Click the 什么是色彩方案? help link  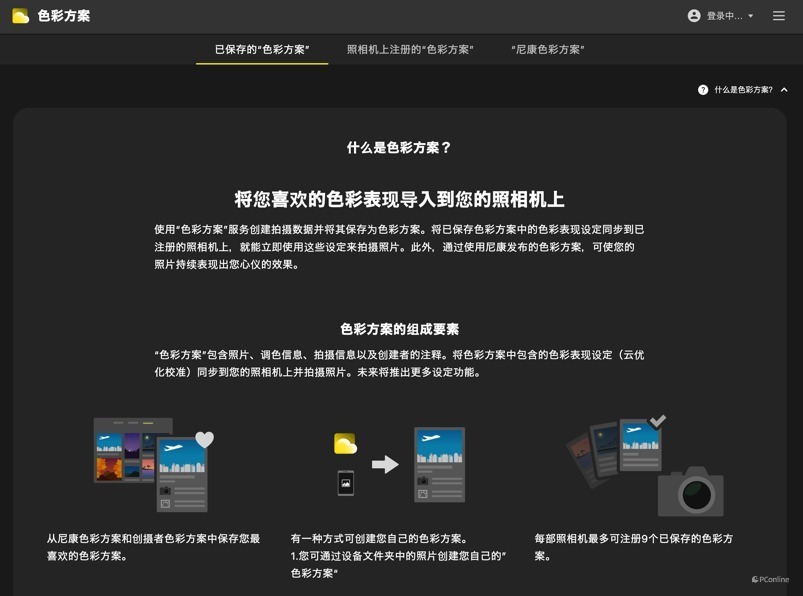(744, 90)
